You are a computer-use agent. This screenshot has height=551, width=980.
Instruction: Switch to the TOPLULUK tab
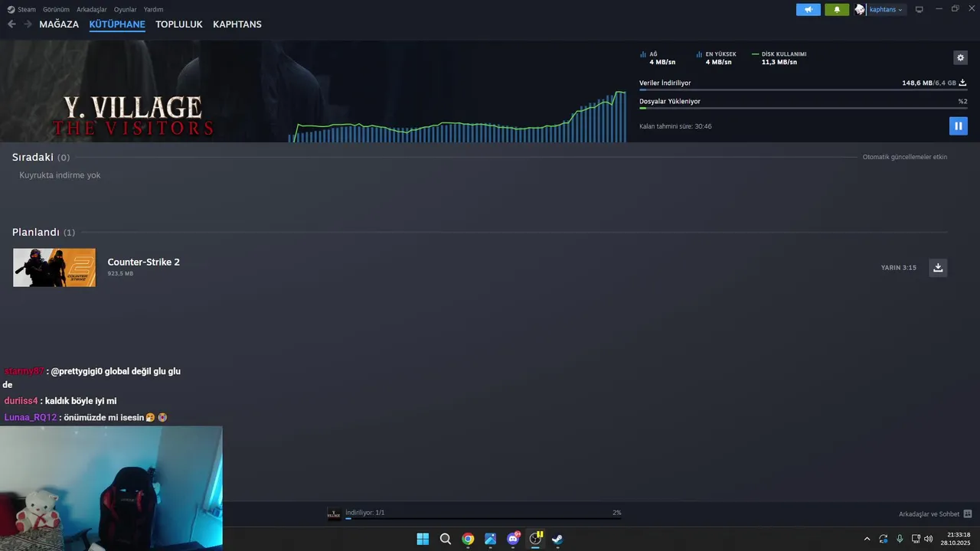click(x=179, y=24)
